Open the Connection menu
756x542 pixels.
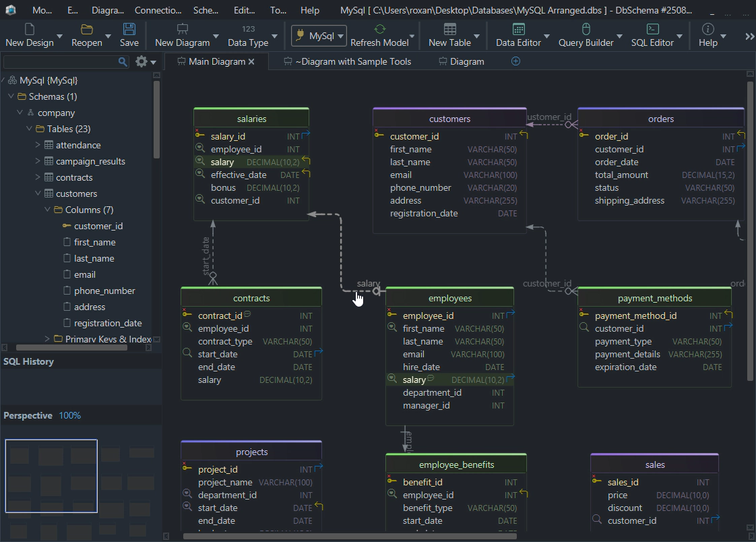[158, 10]
